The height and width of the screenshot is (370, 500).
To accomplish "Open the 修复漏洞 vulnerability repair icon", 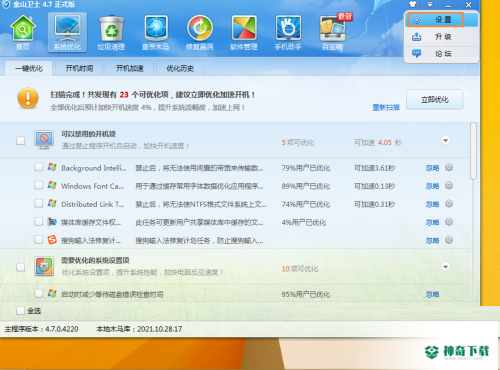I will 199,33.
